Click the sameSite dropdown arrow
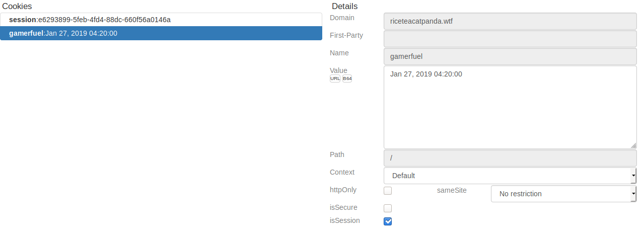 [x=633, y=194]
